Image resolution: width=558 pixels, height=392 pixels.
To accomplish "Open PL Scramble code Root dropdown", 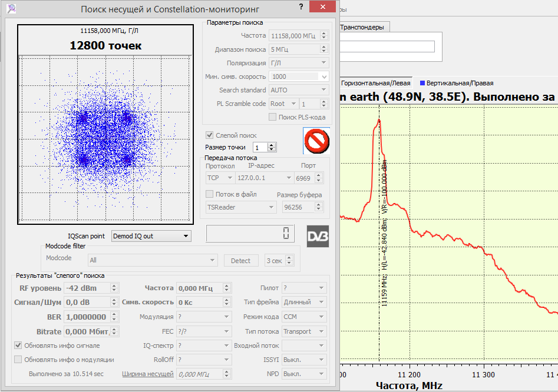I will tap(283, 104).
